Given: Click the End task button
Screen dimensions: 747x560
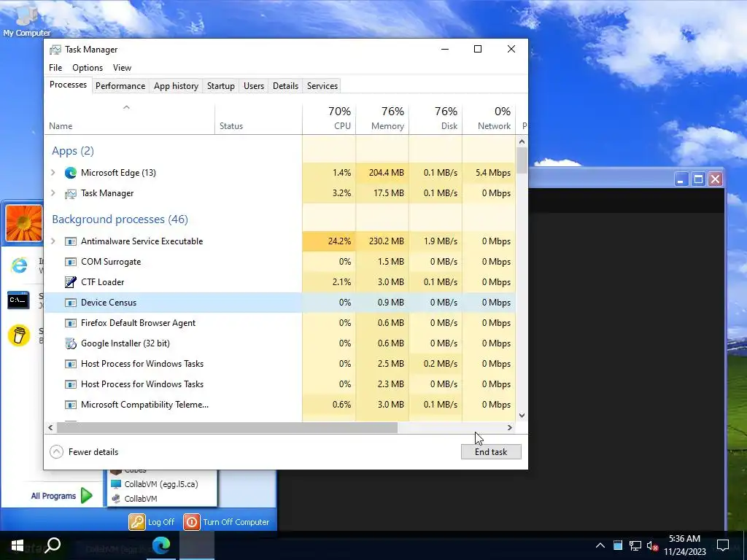Looking at the screenshot, I should coord(491,452).
